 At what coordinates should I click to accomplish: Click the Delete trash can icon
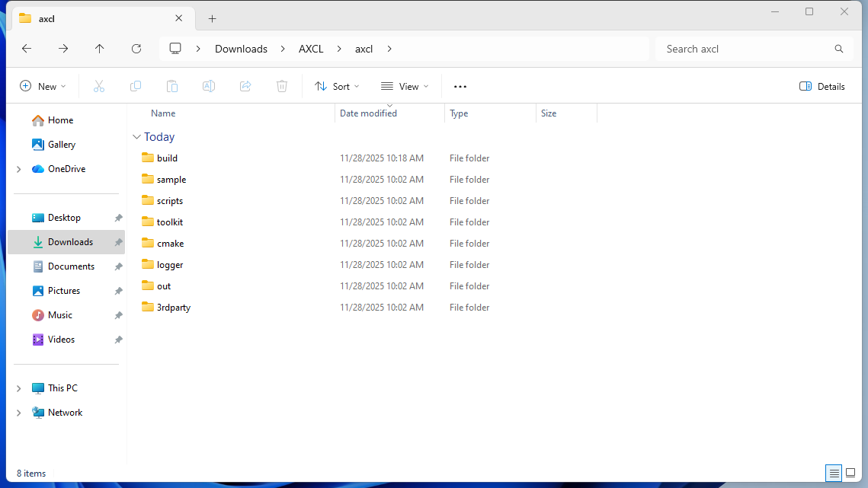pos(282,87)
